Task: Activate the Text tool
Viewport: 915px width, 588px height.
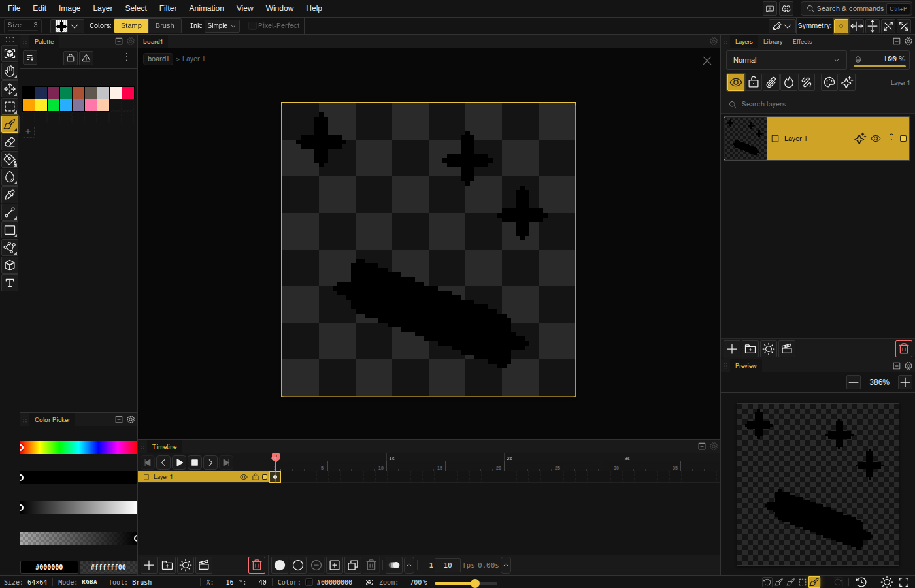Action: [x=10, y=283]
